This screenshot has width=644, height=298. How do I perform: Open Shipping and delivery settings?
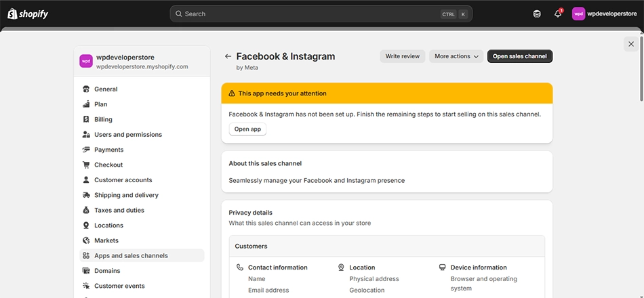[x=142, y=195]
